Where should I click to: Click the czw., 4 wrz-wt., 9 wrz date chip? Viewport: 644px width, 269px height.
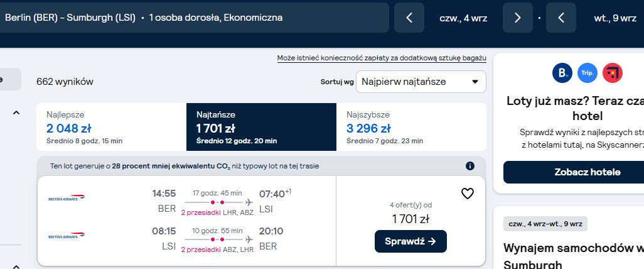tap(545, 224)
